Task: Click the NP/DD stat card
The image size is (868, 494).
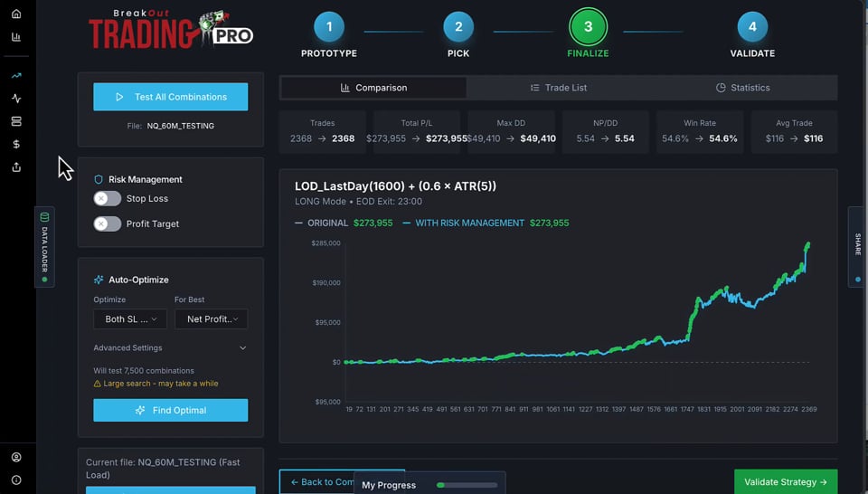Action: point(605,132)
